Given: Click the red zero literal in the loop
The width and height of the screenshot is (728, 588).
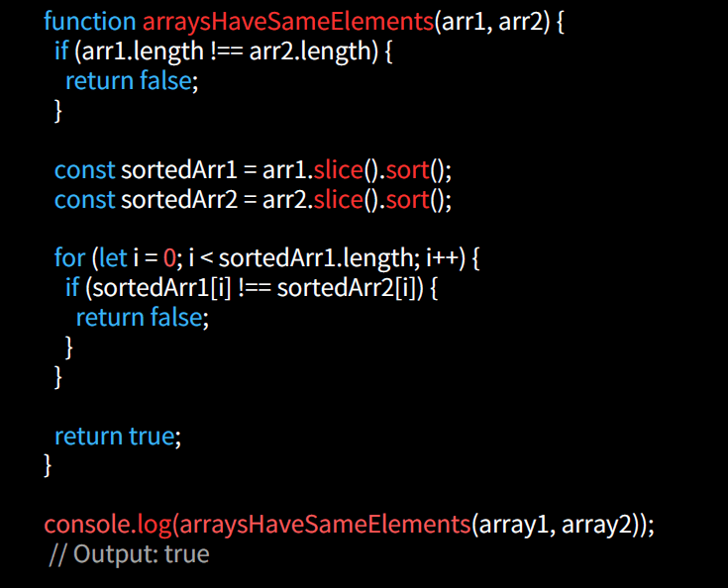Looking at the screenshot, I should point(169,258).
